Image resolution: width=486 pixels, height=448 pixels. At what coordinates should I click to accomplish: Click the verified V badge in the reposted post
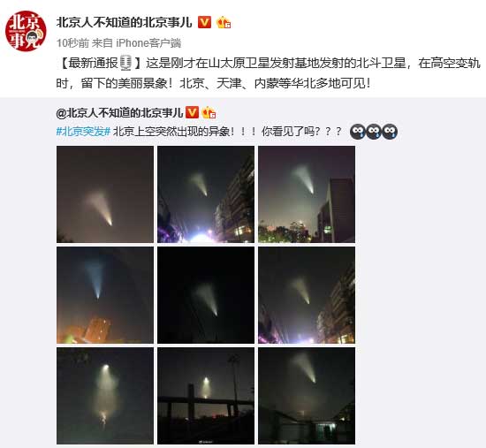(192, 112)
